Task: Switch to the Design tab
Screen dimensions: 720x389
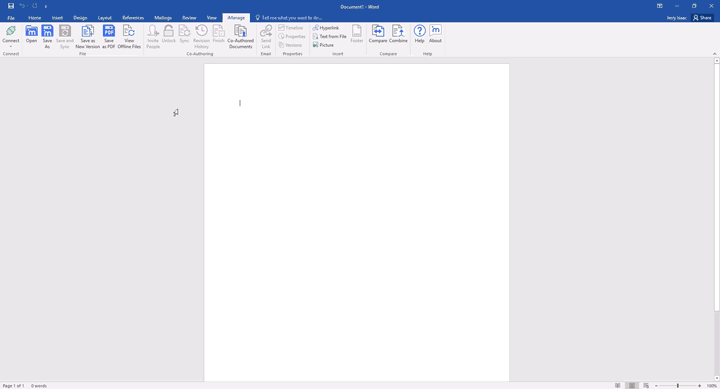Action: (x=80, y=18)
